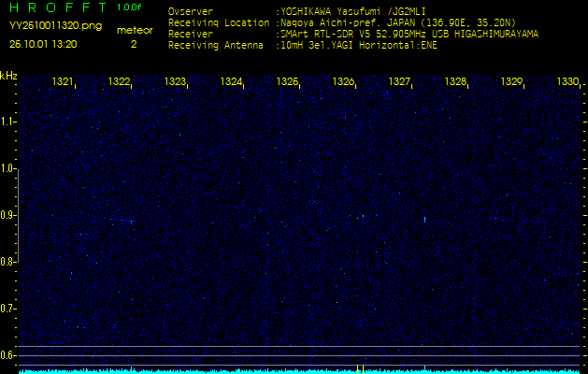This screenshot has height=374, width=588.
Task: Select the meteor count number 2
Action: pyautogui.click(x=134, y=44)
